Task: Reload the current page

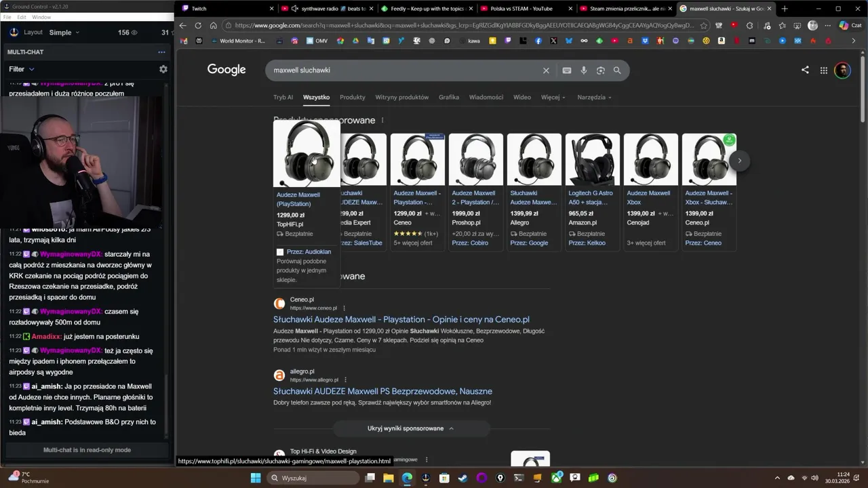Action: point(198,26)
